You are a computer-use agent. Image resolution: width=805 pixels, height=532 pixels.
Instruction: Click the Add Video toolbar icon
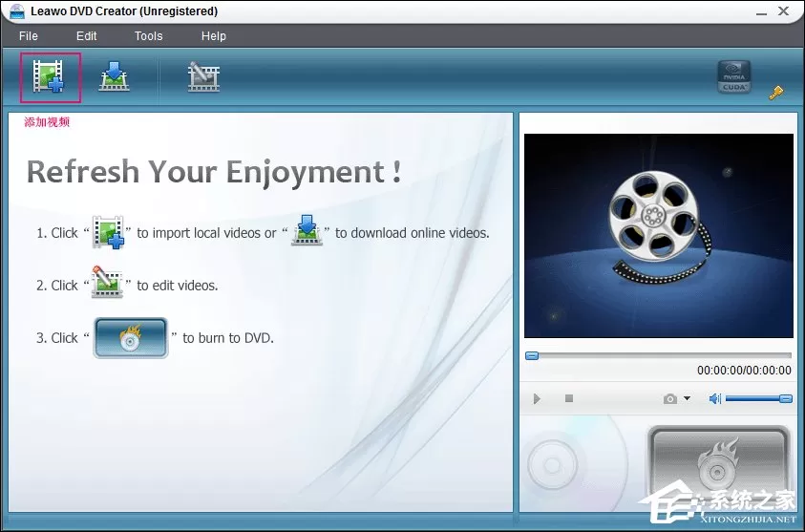click(x=49, y=77)
